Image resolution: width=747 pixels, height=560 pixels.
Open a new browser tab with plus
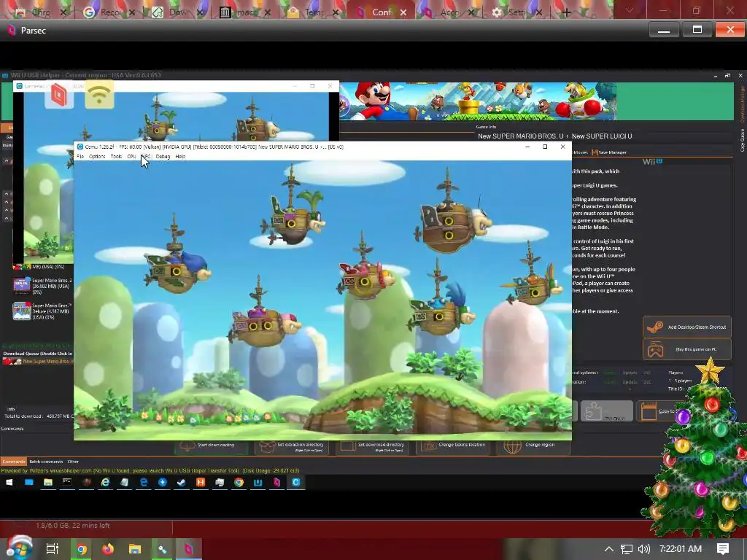pyautogui.click(x=566, y=12)
